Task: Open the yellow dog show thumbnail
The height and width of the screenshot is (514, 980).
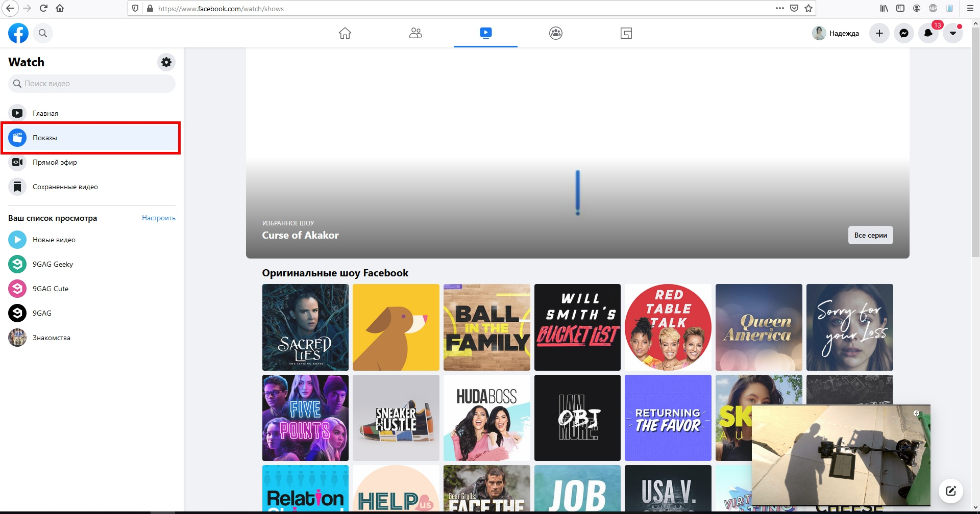Action: (x=396, y=327)
